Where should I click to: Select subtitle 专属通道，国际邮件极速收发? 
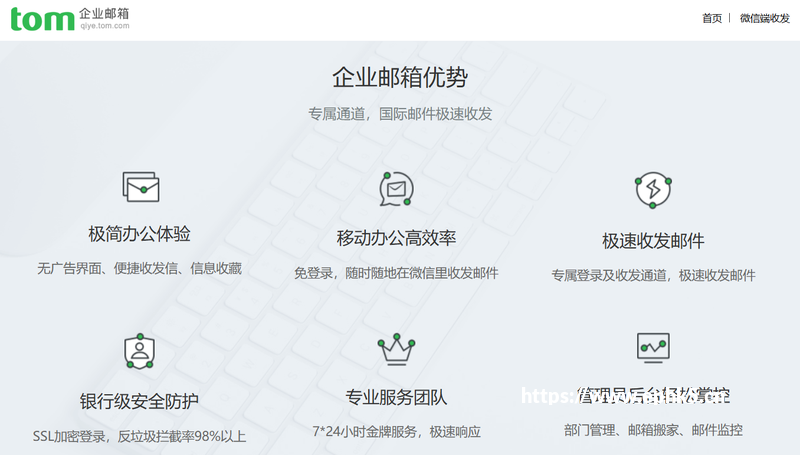pos(400,114)
